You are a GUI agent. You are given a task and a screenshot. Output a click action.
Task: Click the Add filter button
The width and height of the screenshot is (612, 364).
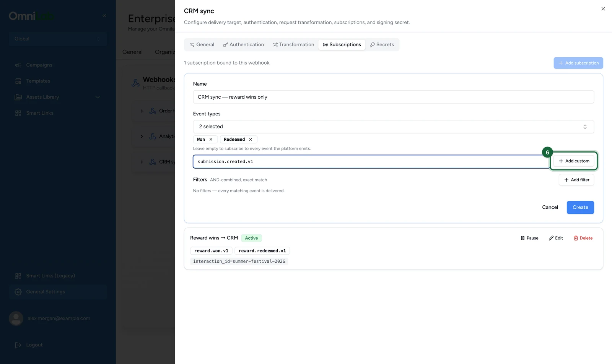(x=576, y=180)
